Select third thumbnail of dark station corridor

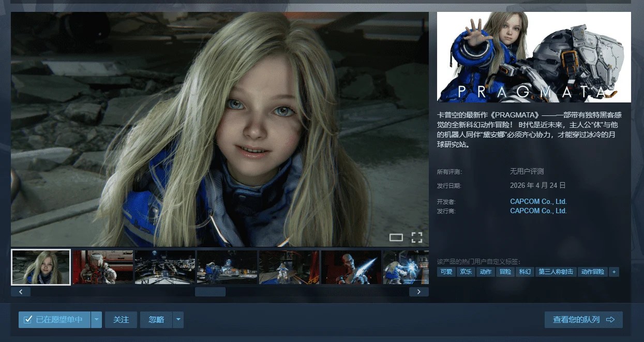click(x=165, y=267)
